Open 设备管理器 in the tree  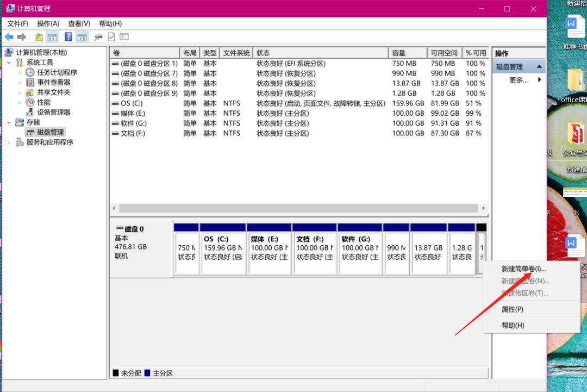point(53,112)
